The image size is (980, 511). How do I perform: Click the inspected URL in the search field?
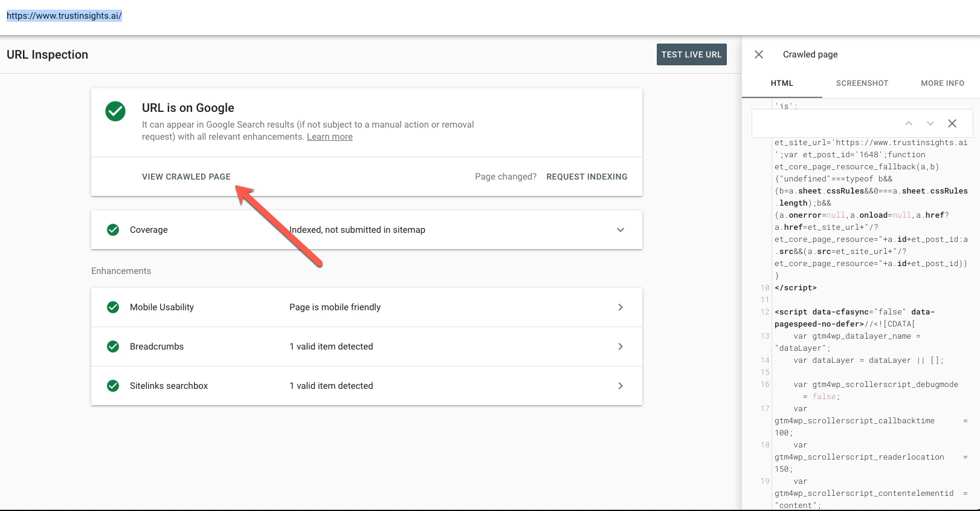(64, 16)
